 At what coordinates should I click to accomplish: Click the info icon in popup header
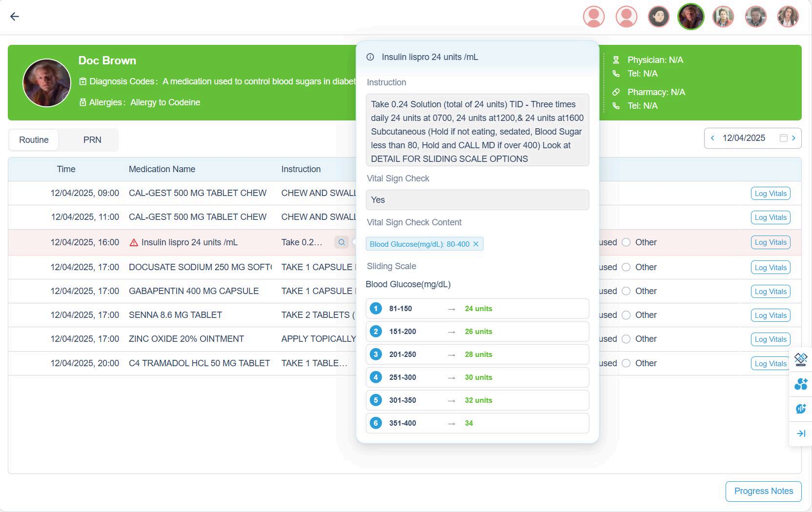point(370,57)
